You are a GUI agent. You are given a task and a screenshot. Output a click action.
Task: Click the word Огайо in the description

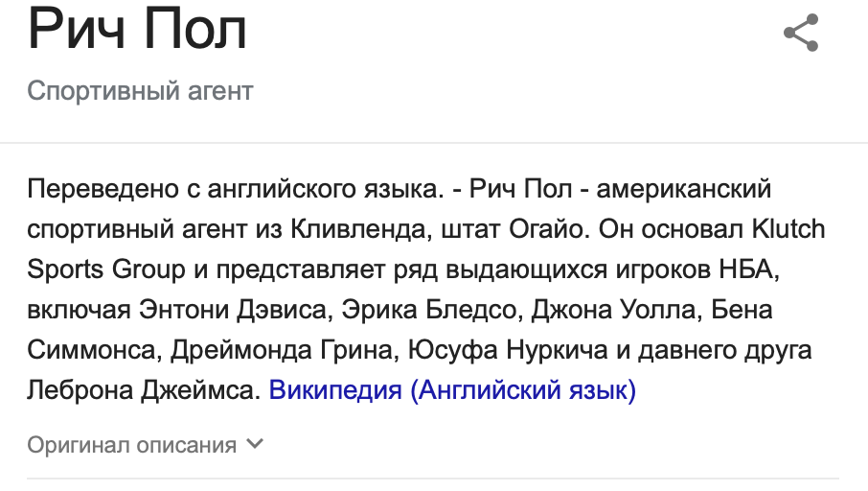550,229
